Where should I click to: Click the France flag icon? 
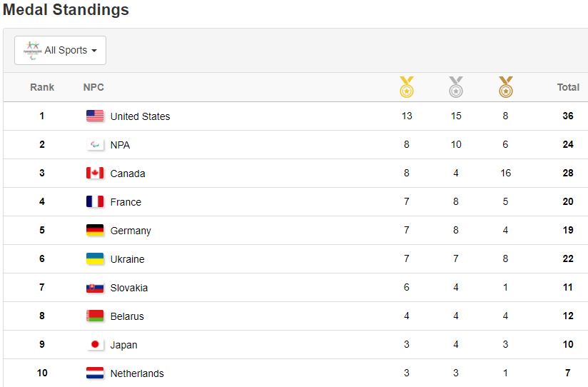point(95,202)
